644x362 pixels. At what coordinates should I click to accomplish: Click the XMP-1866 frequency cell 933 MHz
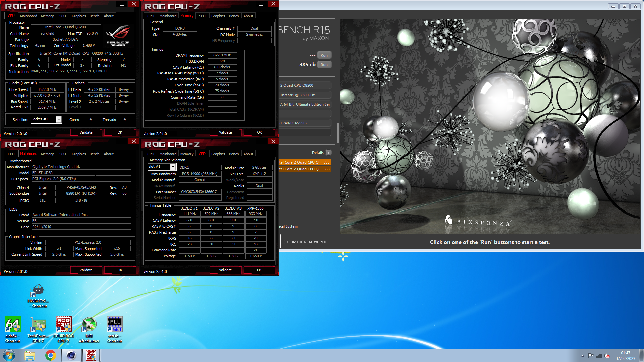(255, 214)
